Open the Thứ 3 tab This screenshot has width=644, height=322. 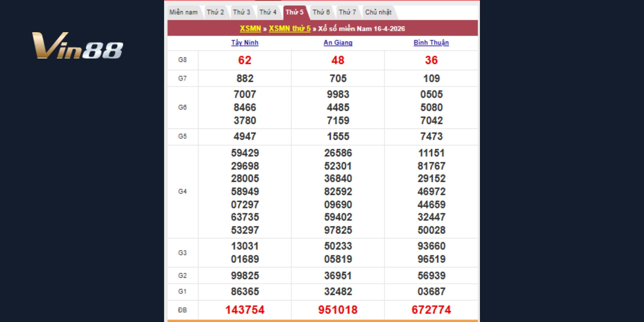click(242, 12)
